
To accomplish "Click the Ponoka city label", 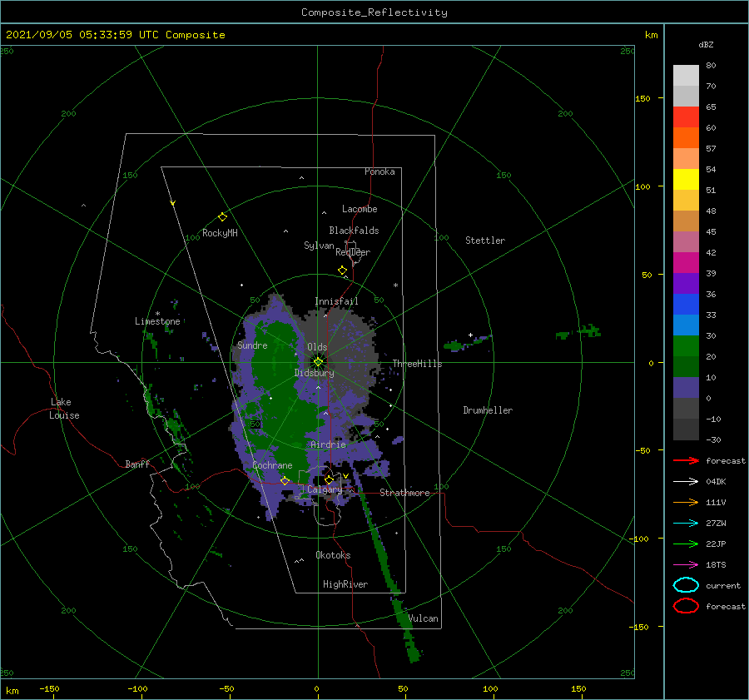I will pyautogui.click(x=379, y=171).
